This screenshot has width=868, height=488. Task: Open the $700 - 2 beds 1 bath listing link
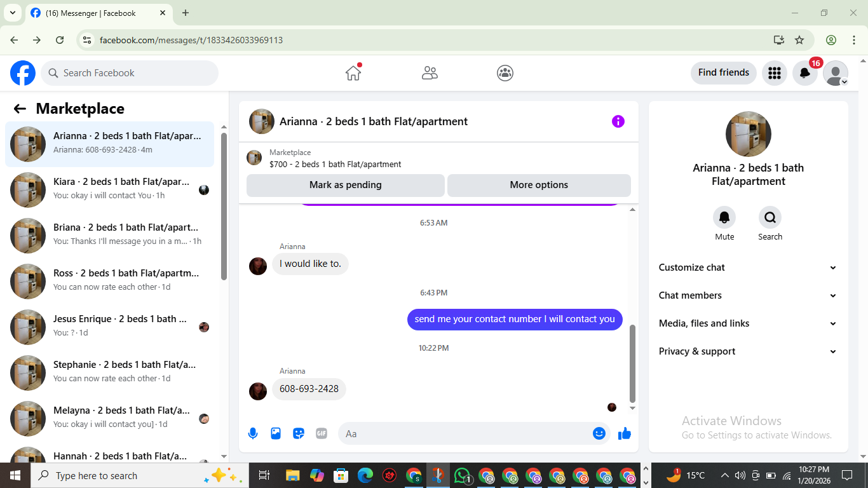click(x=336, y=164)
